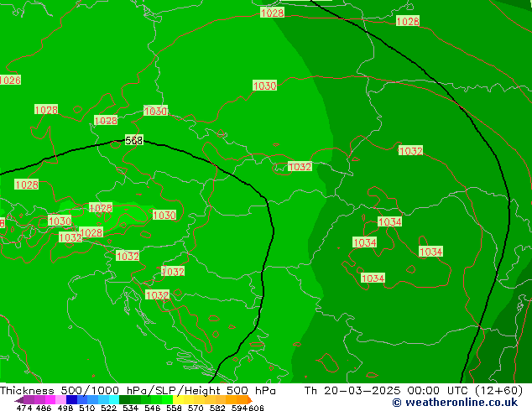Image resolution: width=532 pixels, height=411 pixels.
Task: Click the legend value 474
Action: click(24, 408)
